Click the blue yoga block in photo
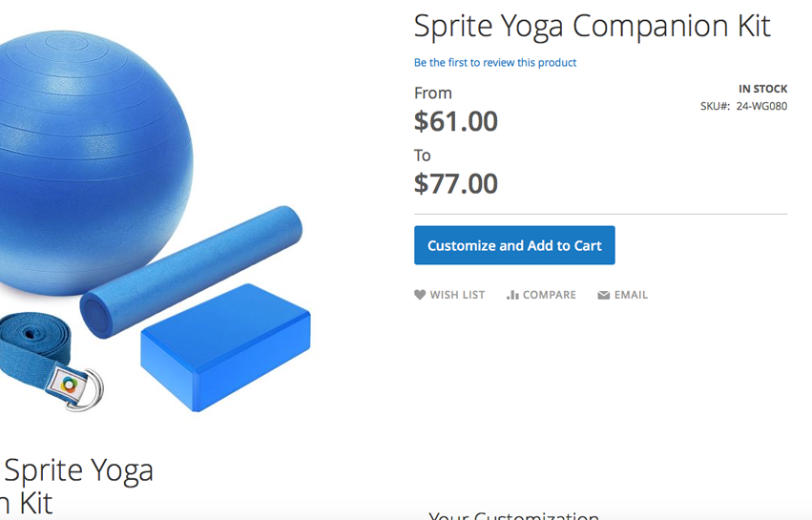The width and height of the screenshot is (812, 520). tap(225, 346)
